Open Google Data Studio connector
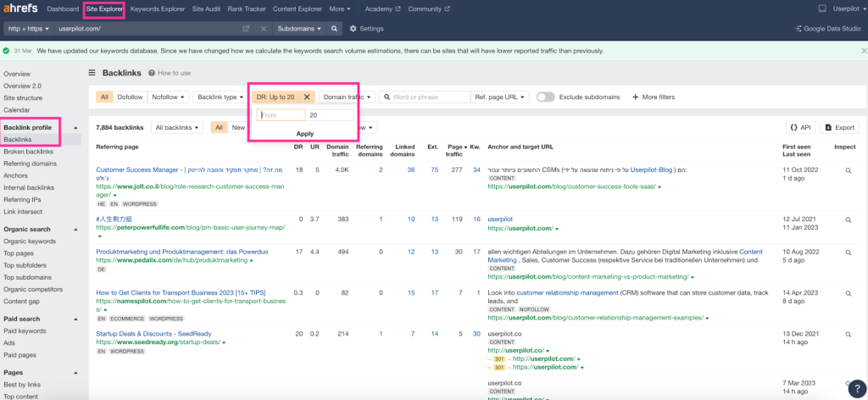 (x=827, y=29)
